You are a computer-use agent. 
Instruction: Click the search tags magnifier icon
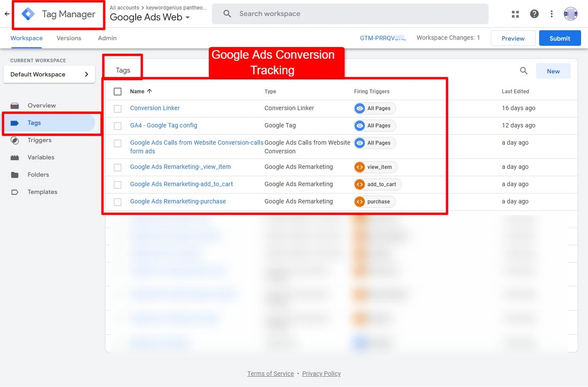tap(524, 71)
